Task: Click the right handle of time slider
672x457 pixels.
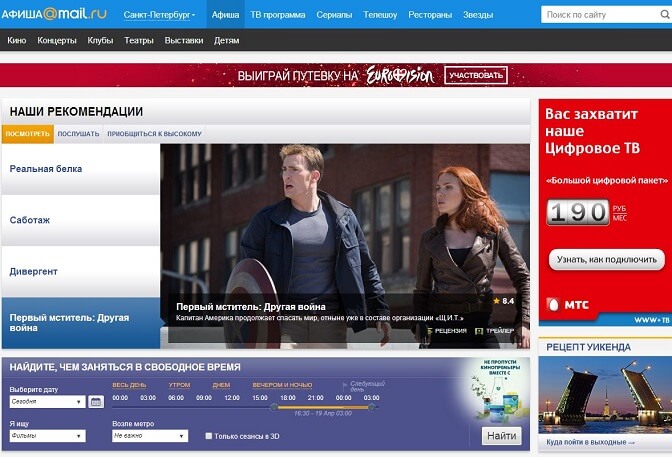Action: (x=372, y=407)
